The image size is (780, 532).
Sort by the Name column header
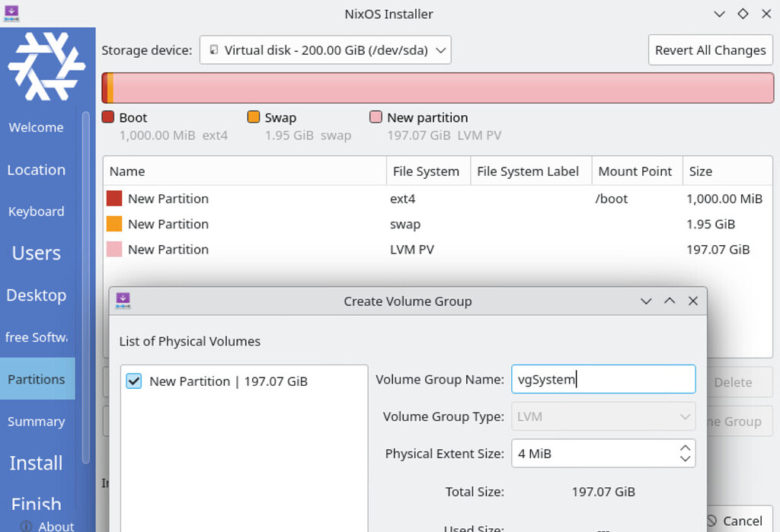(245, 171)
